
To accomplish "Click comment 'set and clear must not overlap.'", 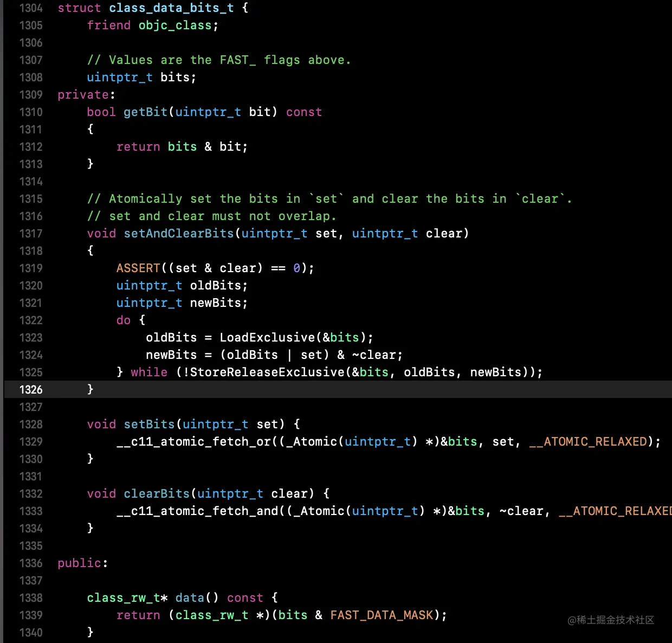I will coord(212,216).
